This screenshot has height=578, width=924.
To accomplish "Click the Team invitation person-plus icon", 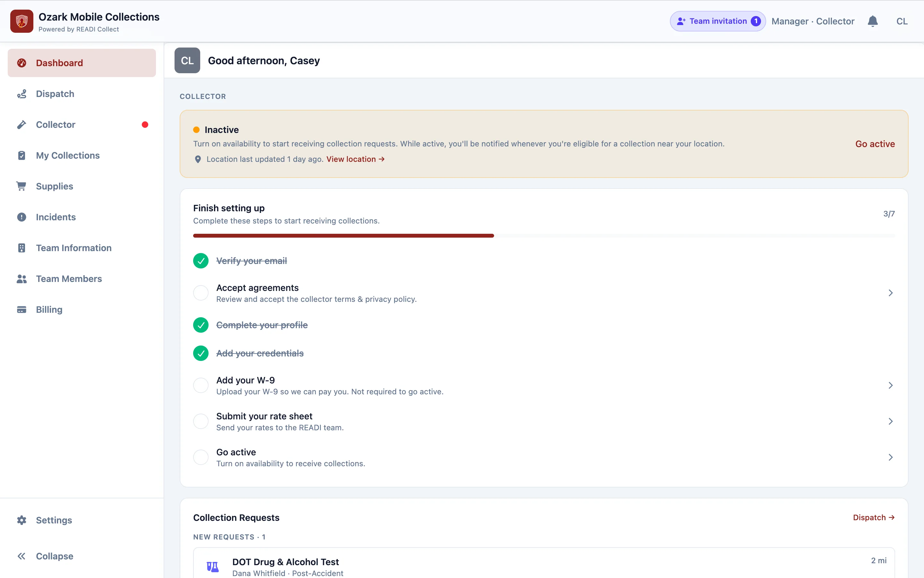I will (681, 21).
